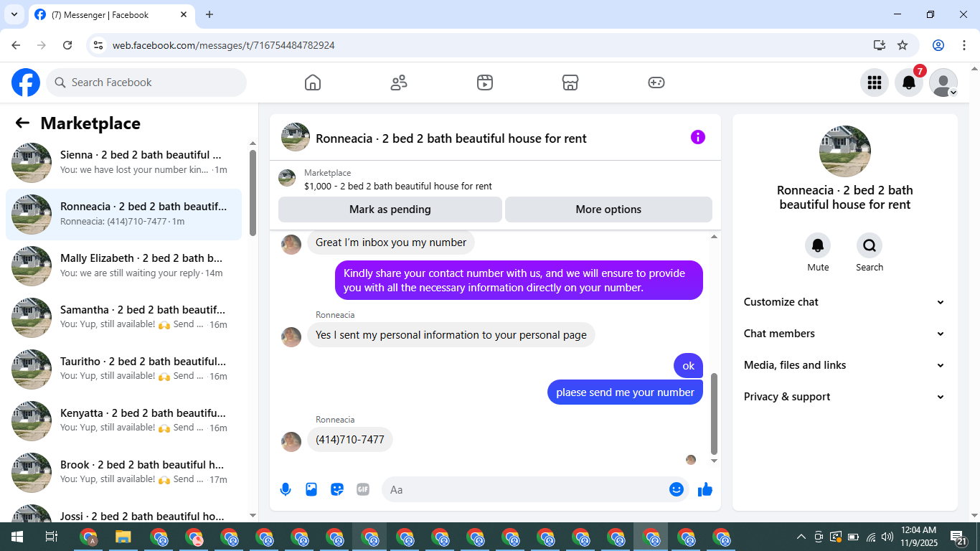Click the (414)710-7477 message bubble
This screenshot has width=980, height=551.
click(x=350, y=439)
